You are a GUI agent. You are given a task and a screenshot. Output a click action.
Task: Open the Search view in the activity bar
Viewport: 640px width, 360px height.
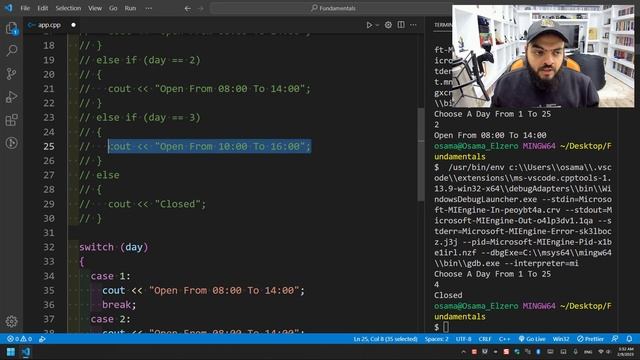(x=11, y=51)
